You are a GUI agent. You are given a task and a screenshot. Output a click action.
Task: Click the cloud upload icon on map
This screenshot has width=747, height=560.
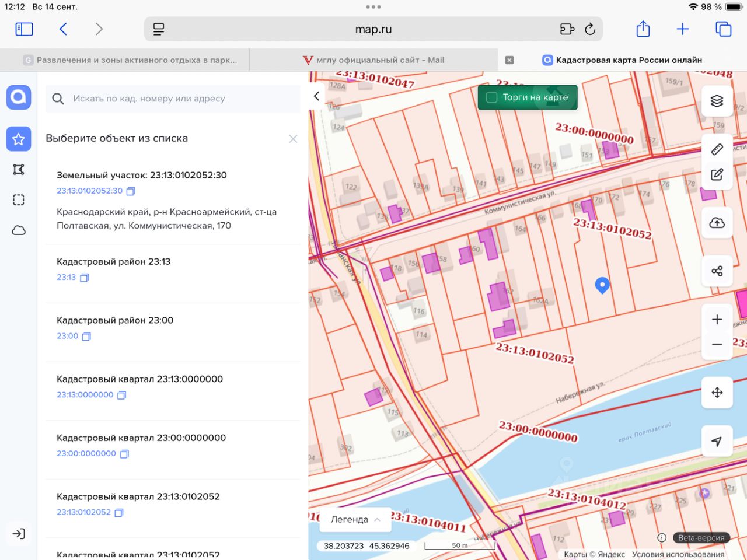[x=717, y=223]
